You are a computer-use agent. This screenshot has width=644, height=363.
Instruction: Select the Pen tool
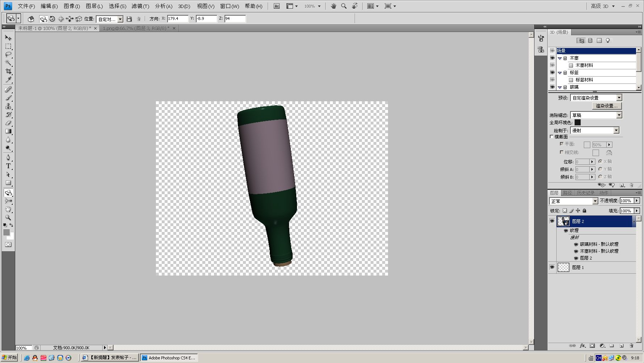(x=8, y=158)
